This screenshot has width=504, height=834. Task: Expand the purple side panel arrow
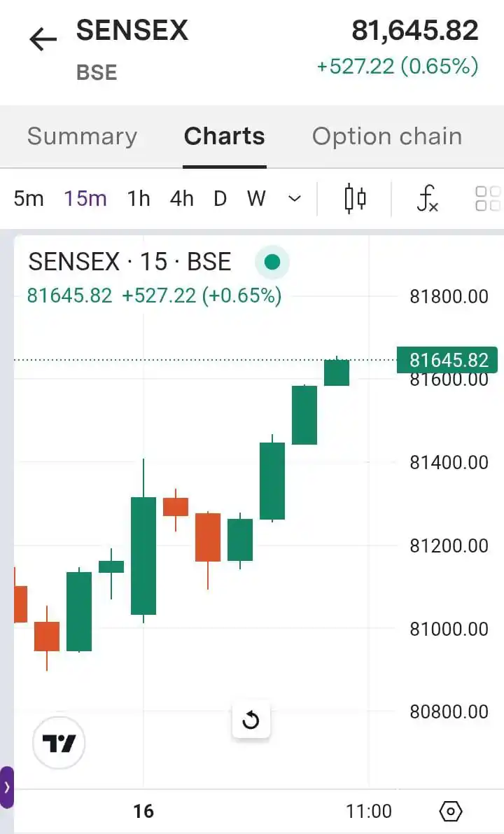[x=7, y=787]
